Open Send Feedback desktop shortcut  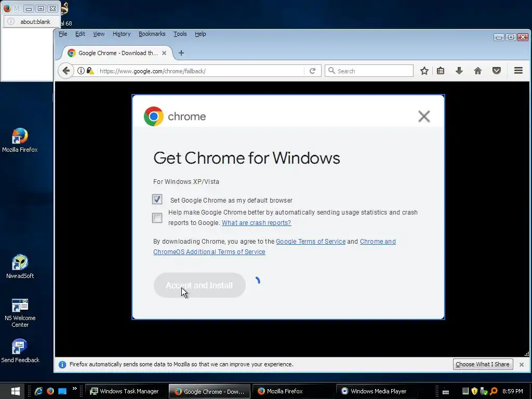[20, 351]
